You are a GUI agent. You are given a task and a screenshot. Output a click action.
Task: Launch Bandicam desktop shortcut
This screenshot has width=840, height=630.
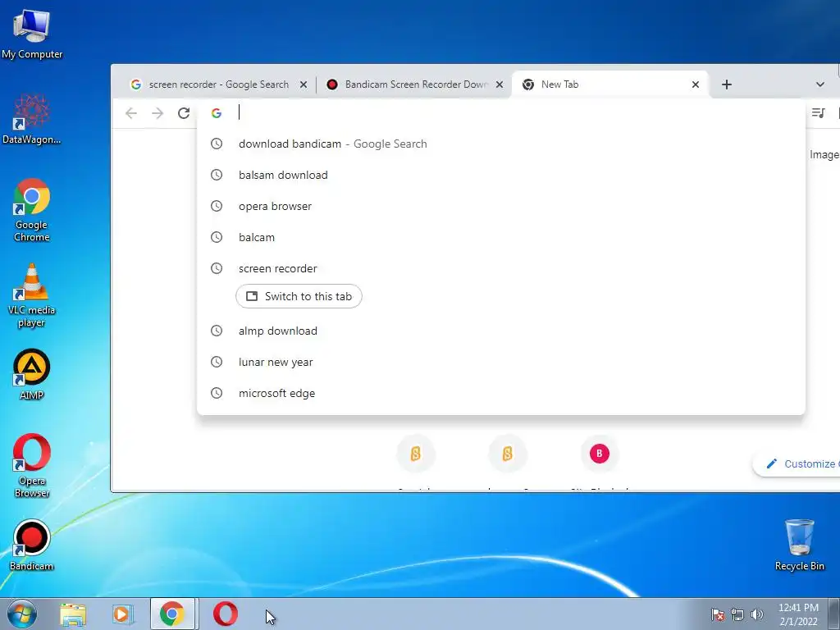click(32, 545)
